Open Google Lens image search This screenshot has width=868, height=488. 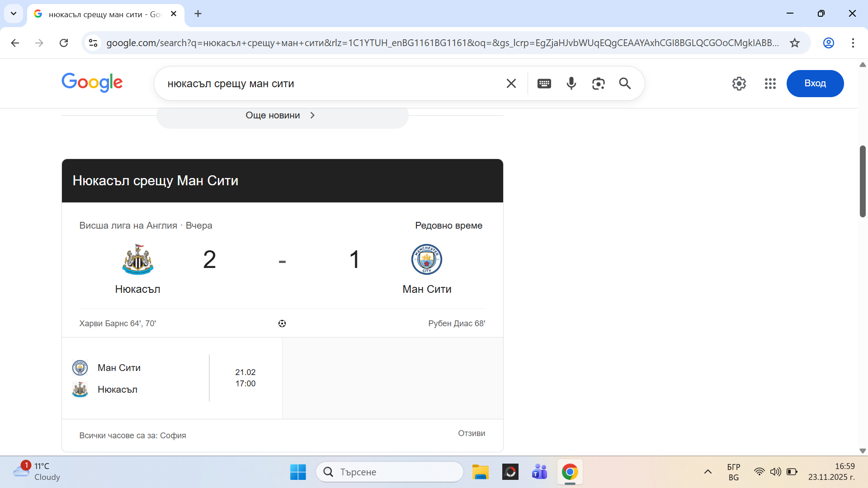[x=598, y=84]
